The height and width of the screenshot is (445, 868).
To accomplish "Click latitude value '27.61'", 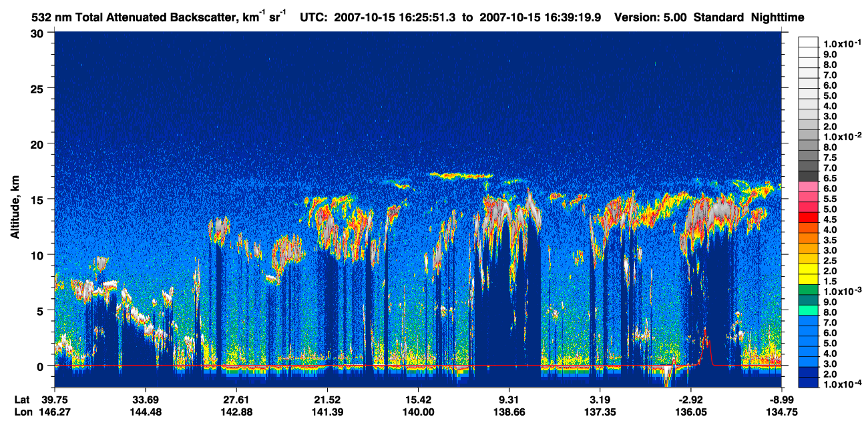I will pyautogui.click(x=236, y=399).
